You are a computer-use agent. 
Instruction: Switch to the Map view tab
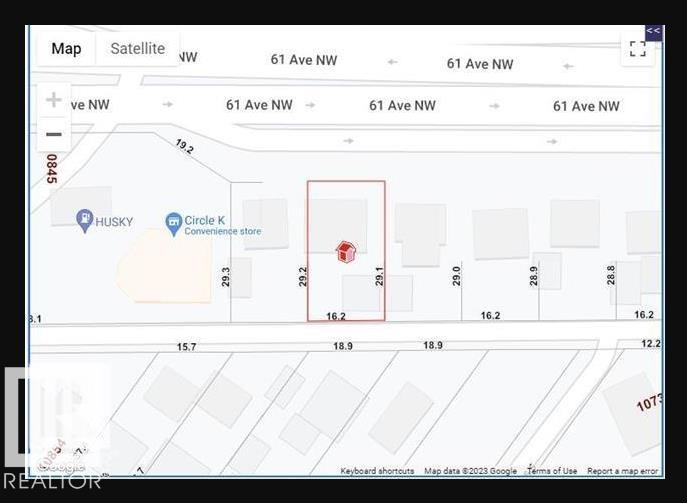[66, 49]
